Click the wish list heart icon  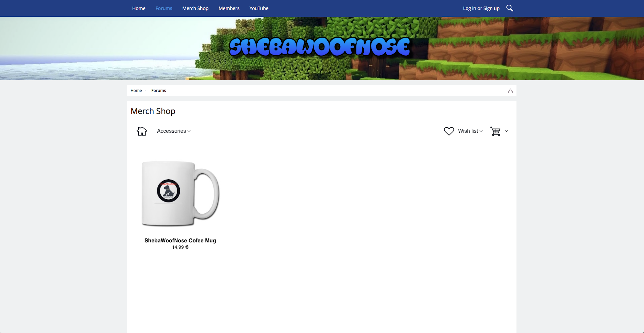[x=449, y=131]
